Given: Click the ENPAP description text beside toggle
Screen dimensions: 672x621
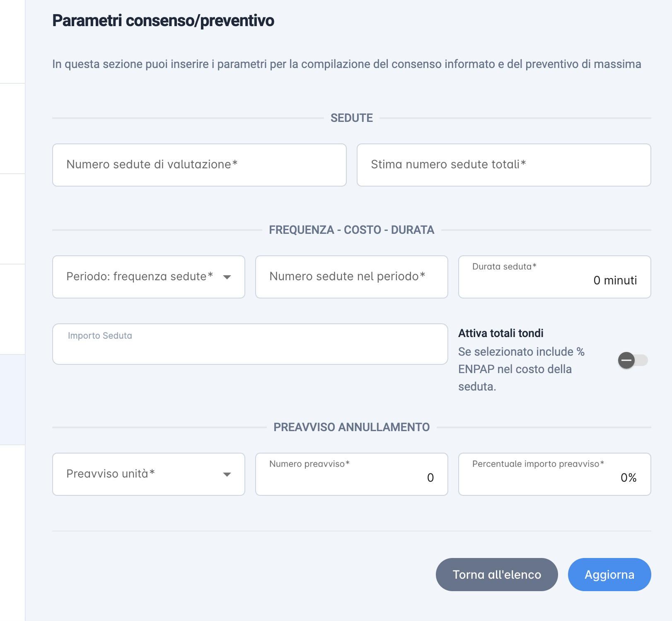Looking at the screenshot, I should tap(522, 369).
